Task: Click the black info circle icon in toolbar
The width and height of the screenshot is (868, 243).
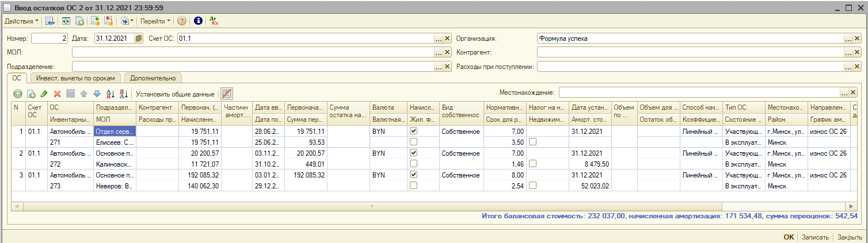Action: click(x=198, y=21)
